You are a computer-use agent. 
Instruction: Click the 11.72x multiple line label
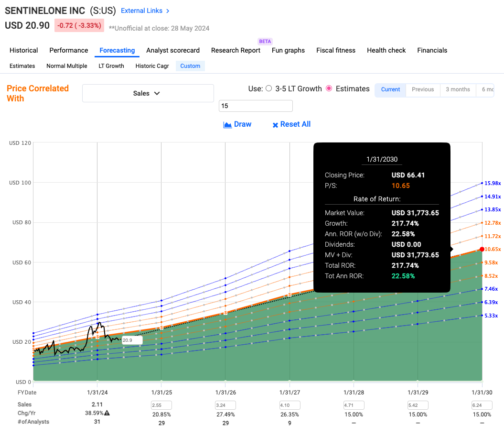493,236
